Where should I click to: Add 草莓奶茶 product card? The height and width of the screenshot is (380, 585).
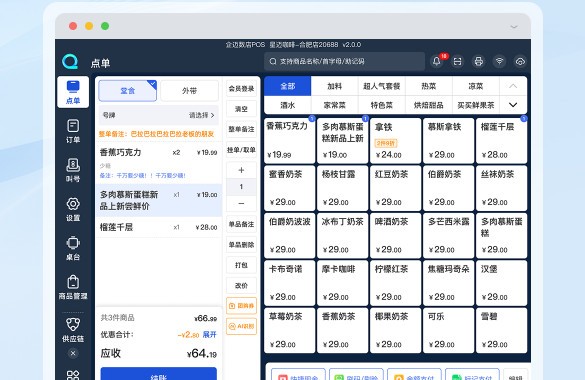290,330
